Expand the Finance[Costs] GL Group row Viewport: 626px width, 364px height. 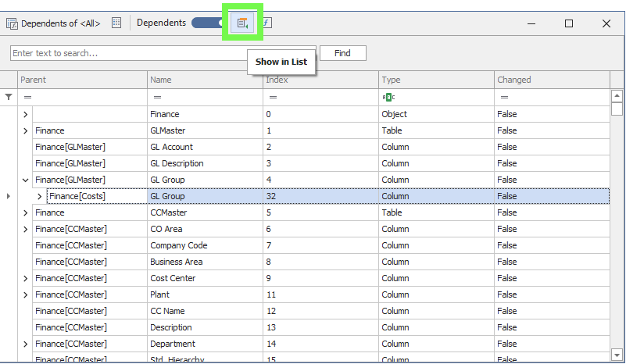click(40, 196)
